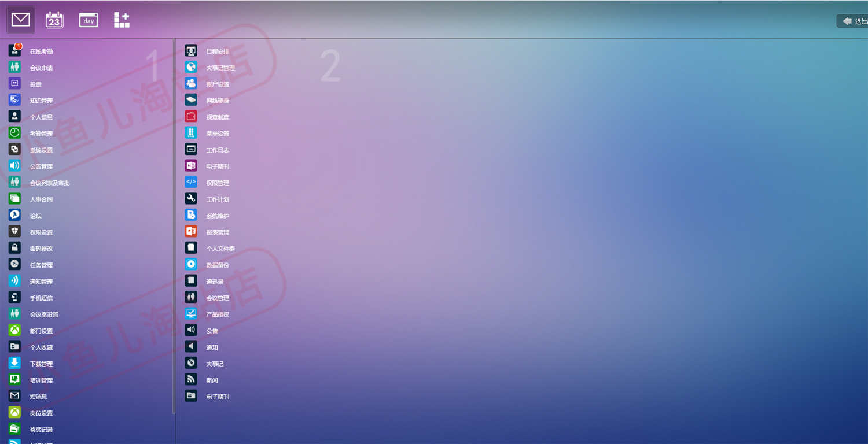
Task: Click the add blocks icon in top bar
Action: (x=122, y=20)
